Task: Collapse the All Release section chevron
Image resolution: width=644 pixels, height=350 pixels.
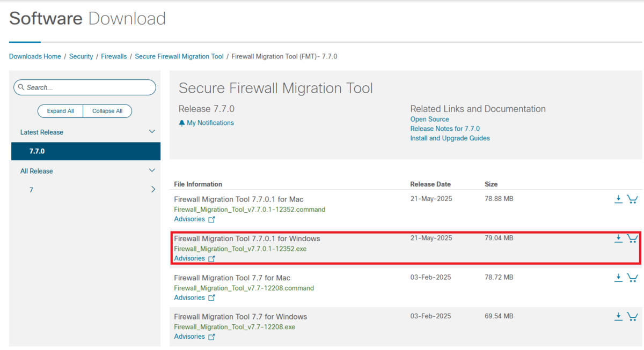Action: 152,170
